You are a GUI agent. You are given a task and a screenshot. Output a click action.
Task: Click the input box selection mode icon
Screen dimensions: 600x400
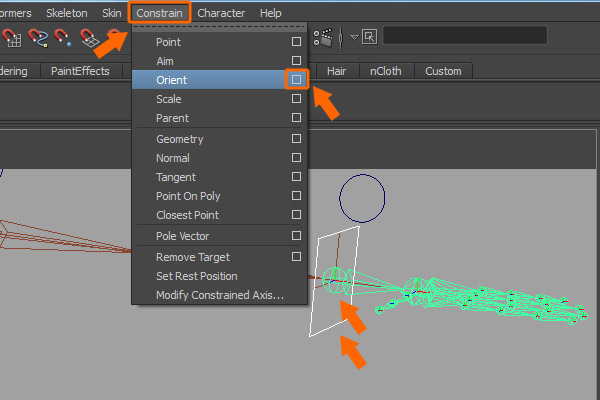coord(369,37)
